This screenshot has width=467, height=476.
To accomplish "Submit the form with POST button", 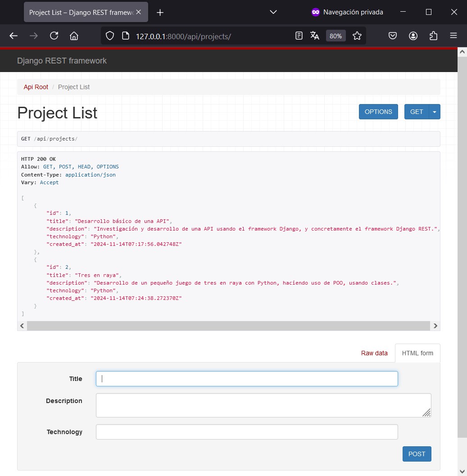I will [x=417, y=454].
